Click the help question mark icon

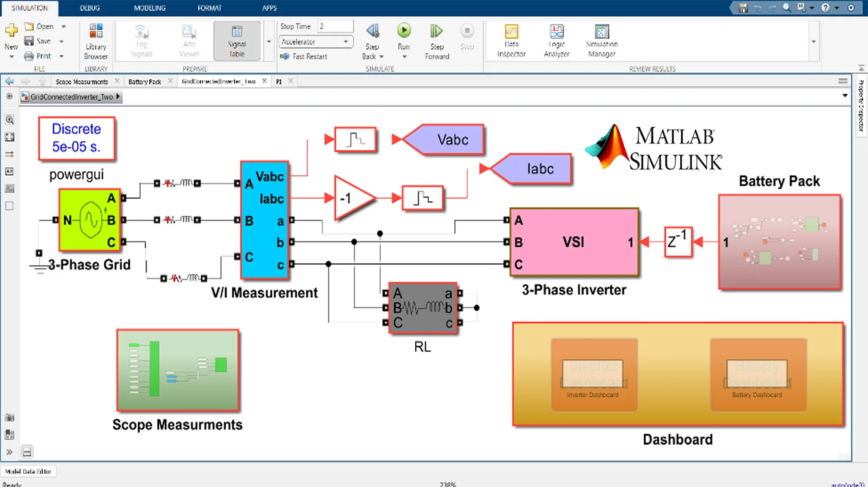pos(825,8)
